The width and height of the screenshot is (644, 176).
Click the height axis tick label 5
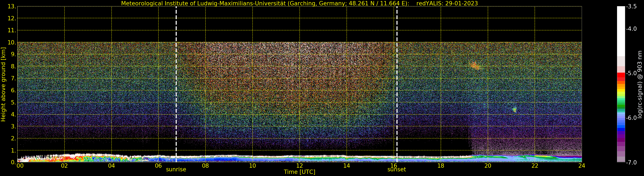(13, 102)
